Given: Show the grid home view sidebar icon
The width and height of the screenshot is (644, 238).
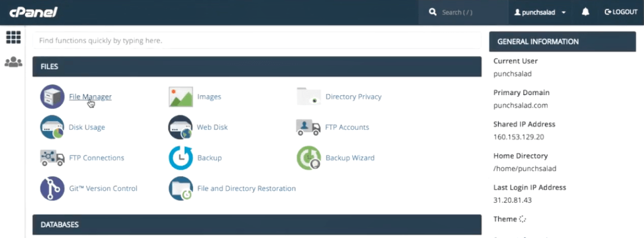Looking at the screenshot, I should coord(13,37).
